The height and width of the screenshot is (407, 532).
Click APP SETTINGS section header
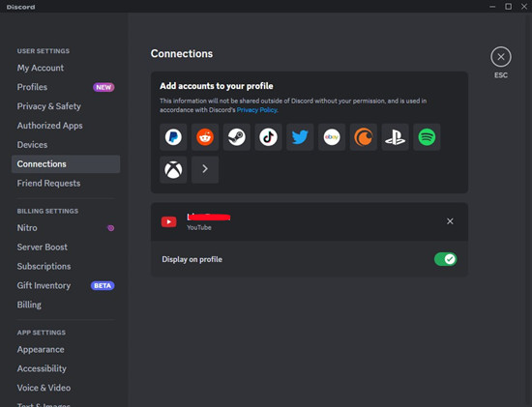click(42, 333)
